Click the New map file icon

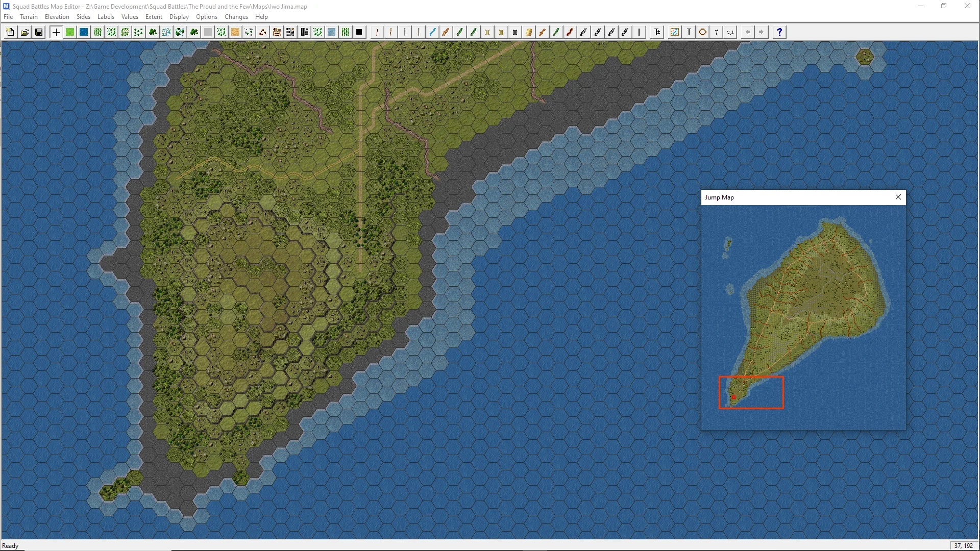point(10,32)
